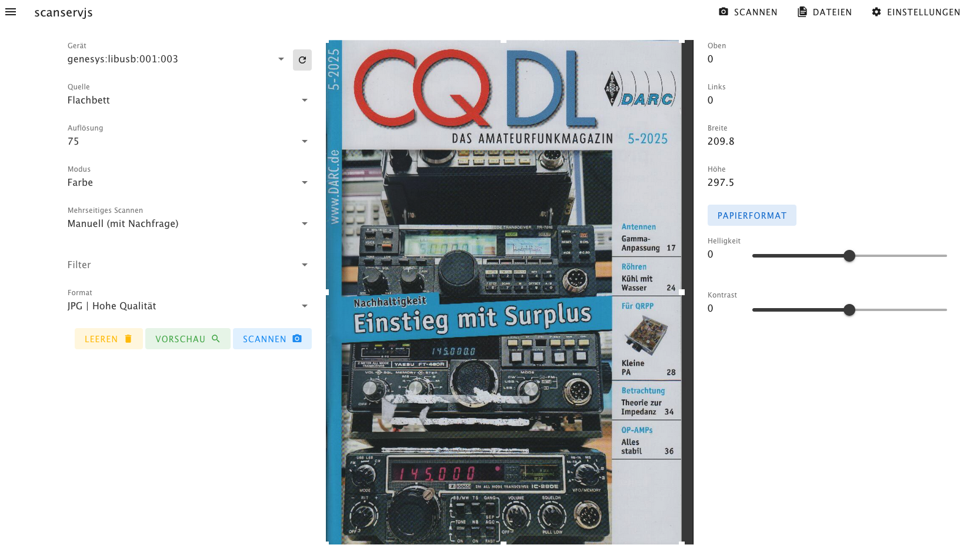Image resolution: width=980 pixels, height=558 pixels.
Task: Click the Oben value field
Action: tap(827, 59)
